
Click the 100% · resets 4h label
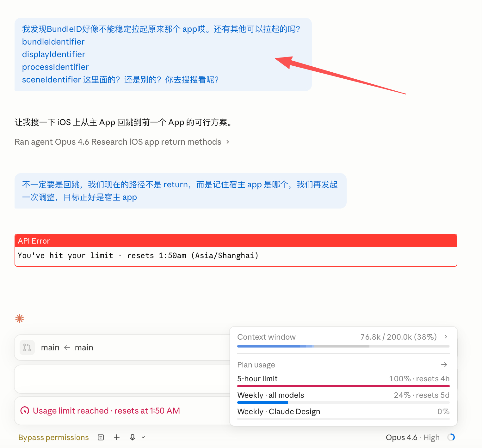tap(419, 378)
